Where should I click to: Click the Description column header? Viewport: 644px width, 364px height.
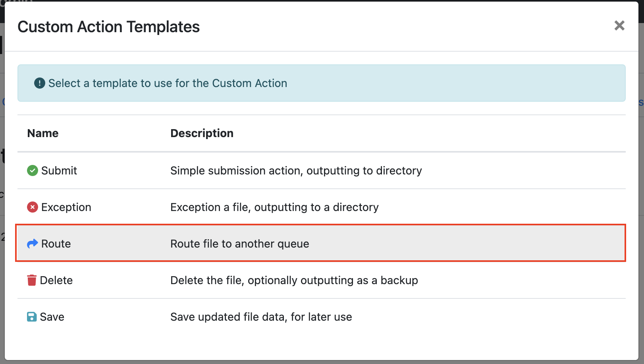[202, 133]
